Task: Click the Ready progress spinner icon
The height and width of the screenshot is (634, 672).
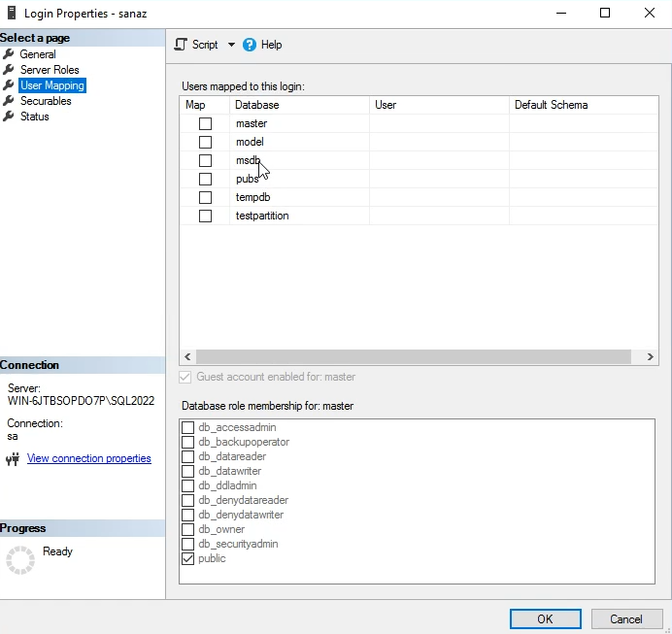Action: click(x=20, y=560)
